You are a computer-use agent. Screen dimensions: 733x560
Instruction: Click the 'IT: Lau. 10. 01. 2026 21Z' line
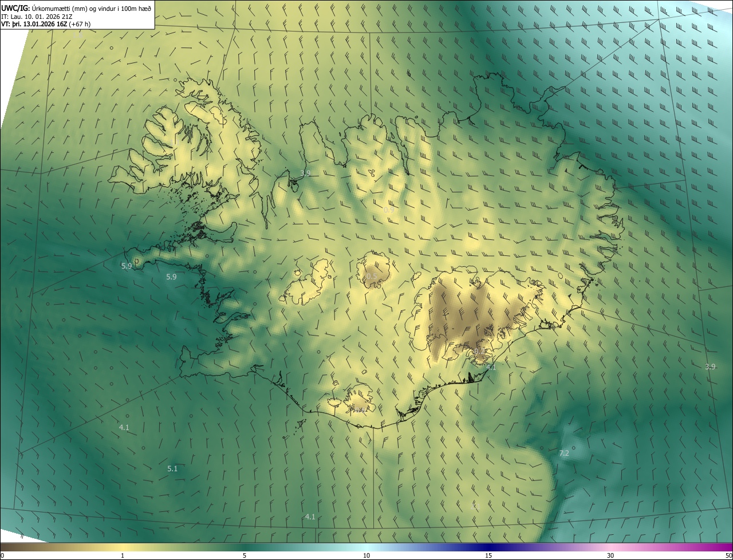point(36,16)
